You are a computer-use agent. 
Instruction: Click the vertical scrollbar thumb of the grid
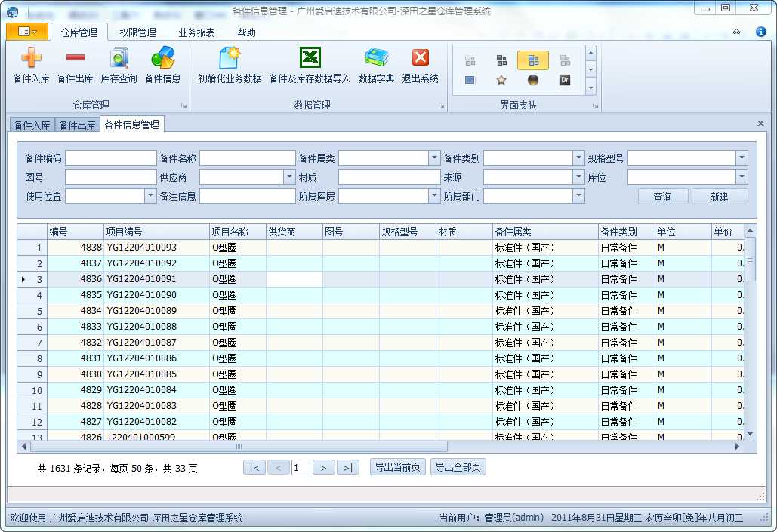click(x=750, y=259)
